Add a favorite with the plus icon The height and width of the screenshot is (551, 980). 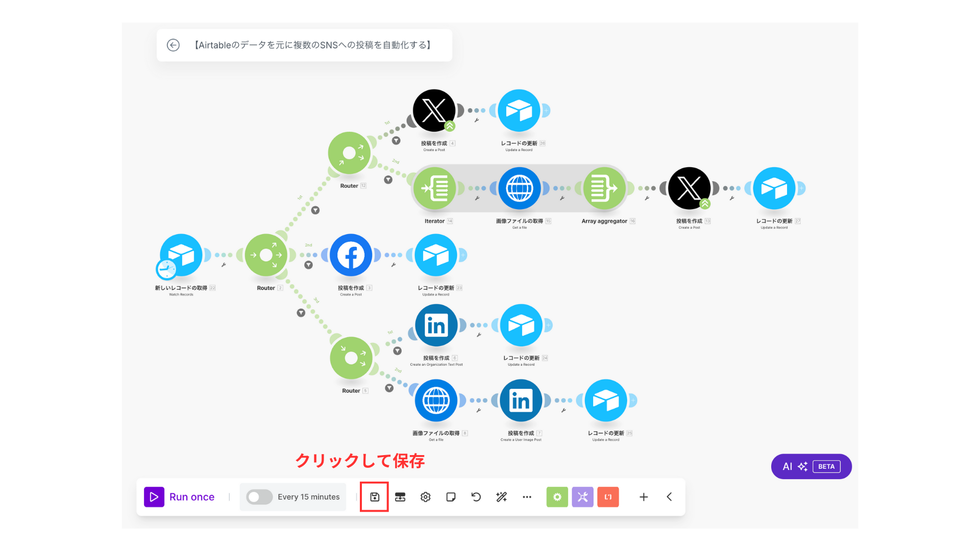(x=644, y=497)
